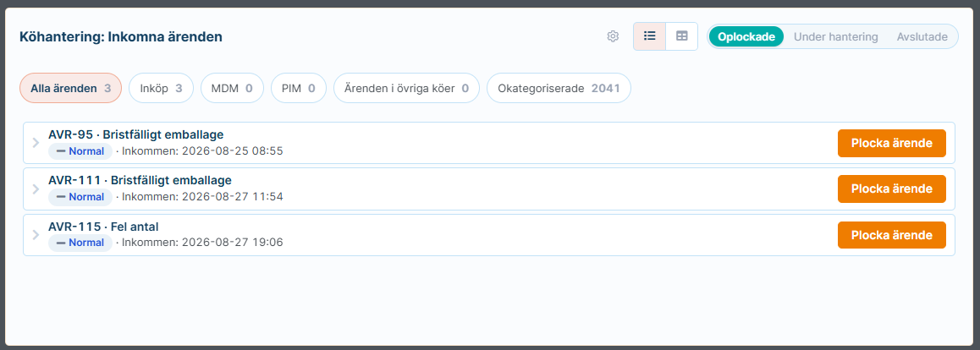This screenshot has width=980, height=350.
Task: Open the settings gear icon
Action: 613,36
